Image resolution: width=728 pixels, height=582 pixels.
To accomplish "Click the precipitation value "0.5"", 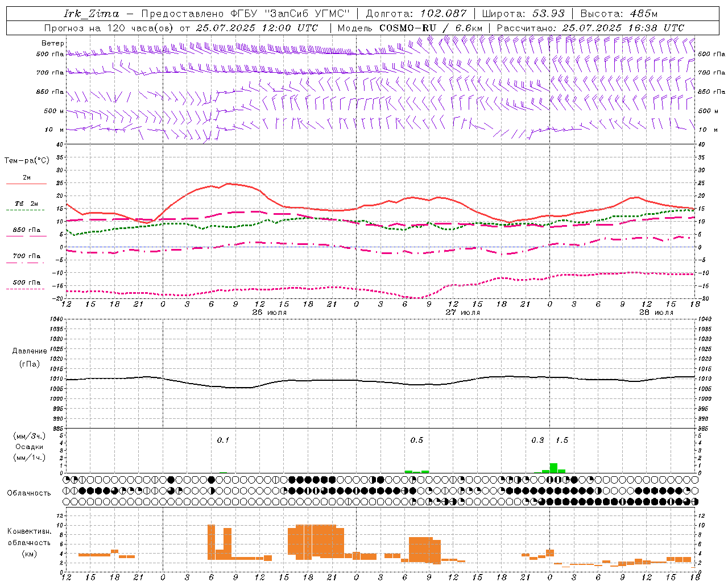I will tap(416, 440).
